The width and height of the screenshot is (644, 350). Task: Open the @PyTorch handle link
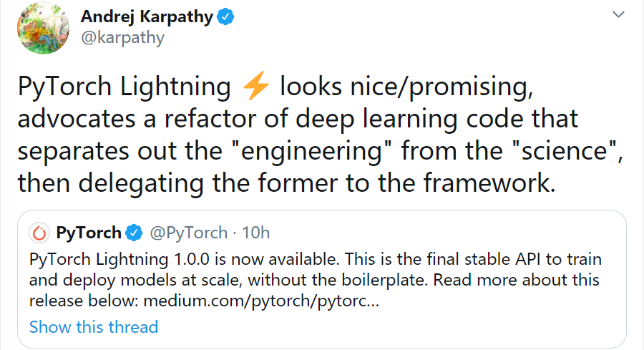[x=187, y=233]
